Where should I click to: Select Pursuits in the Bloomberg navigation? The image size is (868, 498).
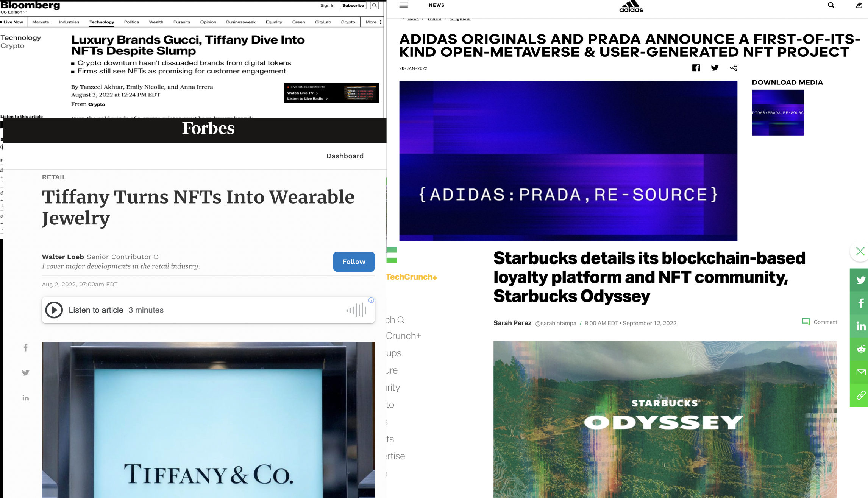[182, 22]
